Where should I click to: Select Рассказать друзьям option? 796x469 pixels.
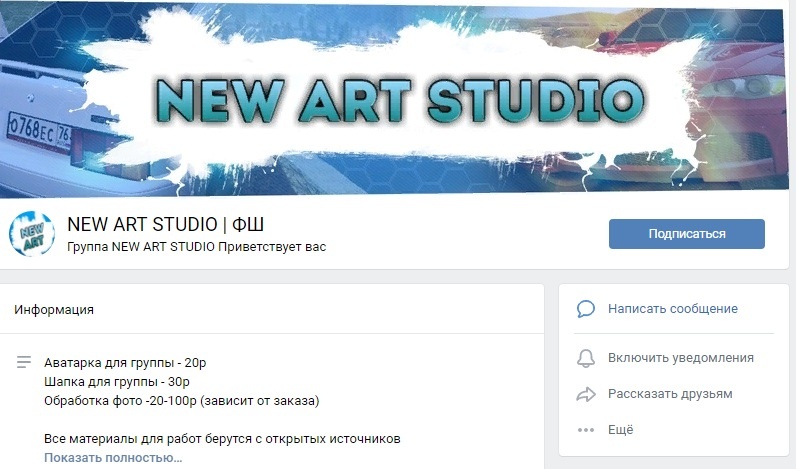point(670,394)
